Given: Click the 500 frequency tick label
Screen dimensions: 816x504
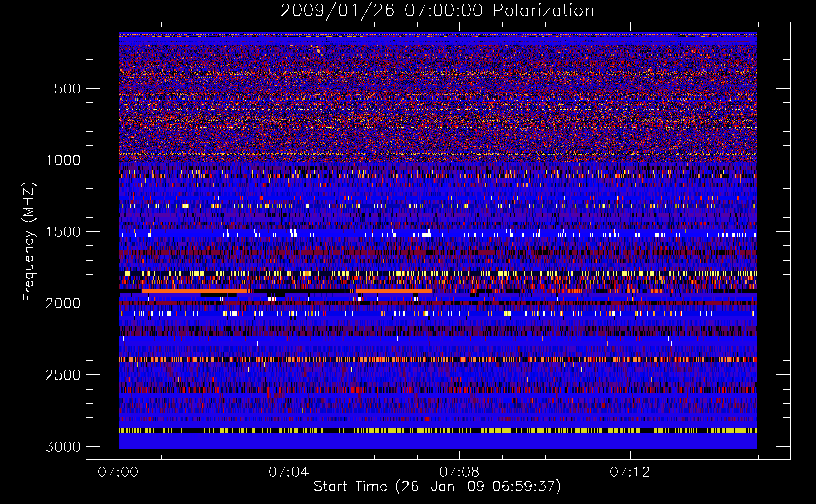Looking at the screenshot, I should pyautogui.click(x=68, y=89).
